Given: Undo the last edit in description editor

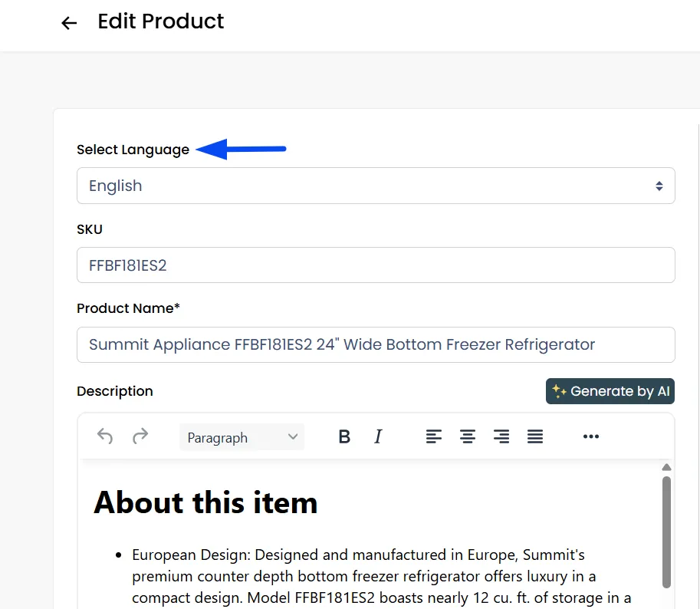Looking at the screenshot, I should (105, 436).
